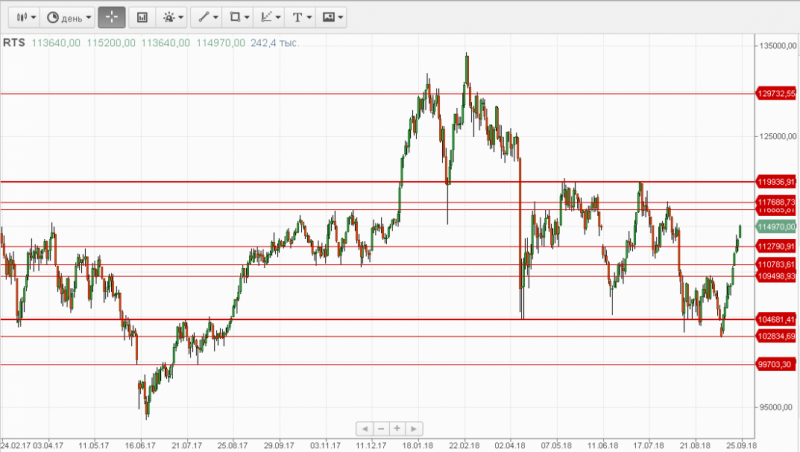
Task: Zoom in with the plus button
Action: click(397, 429)
